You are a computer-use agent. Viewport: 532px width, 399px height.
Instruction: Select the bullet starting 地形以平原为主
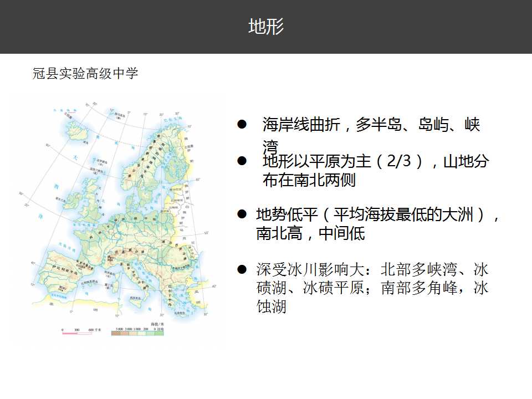coord(376,171)
